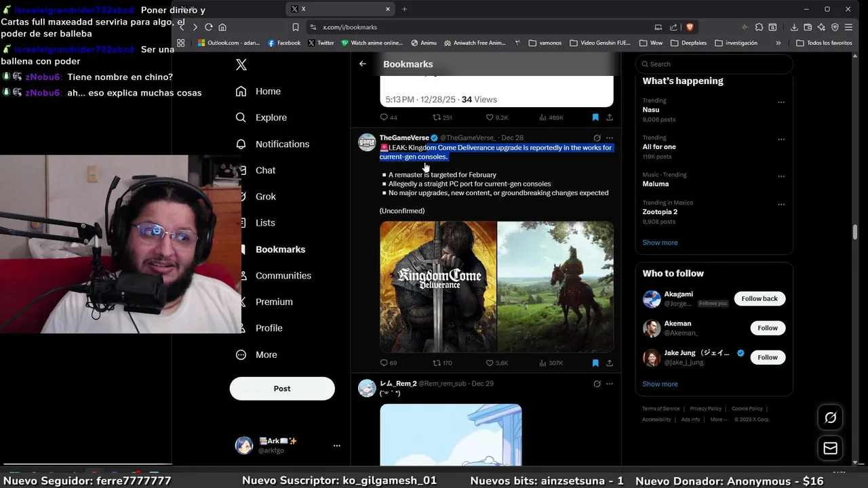Click the X logo in the sidebar
This screenshot has width=868, height=488.
[241, 64]
